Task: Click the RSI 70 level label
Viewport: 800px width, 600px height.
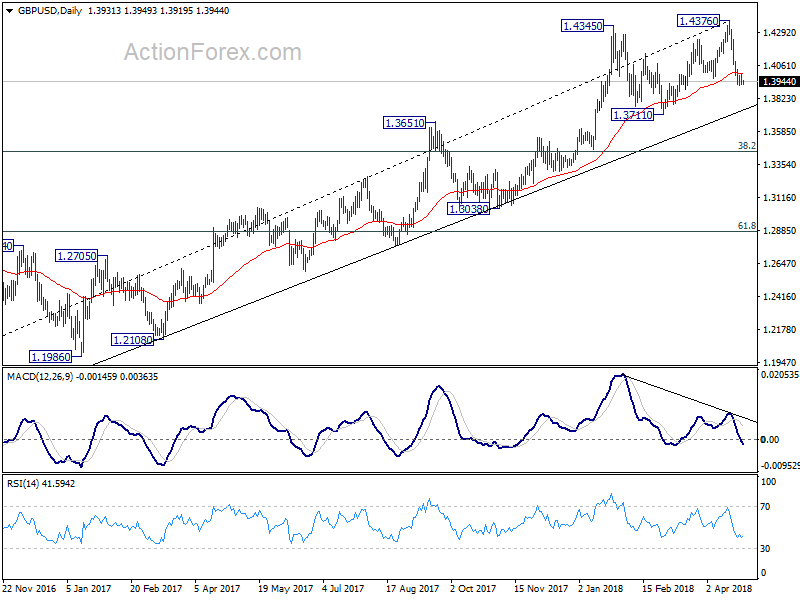Action: (x=765, y=507)
